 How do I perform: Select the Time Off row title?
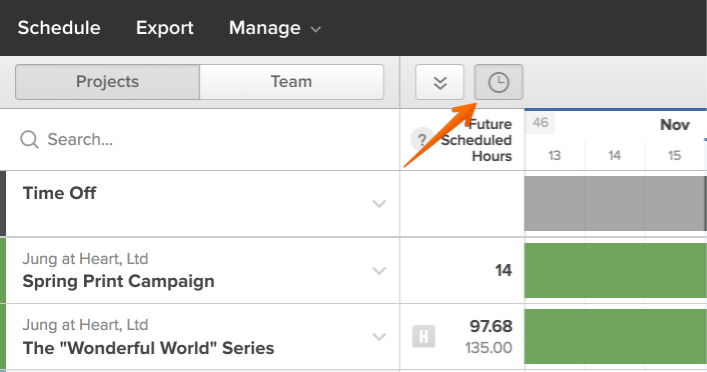click(x=60, y=193)
